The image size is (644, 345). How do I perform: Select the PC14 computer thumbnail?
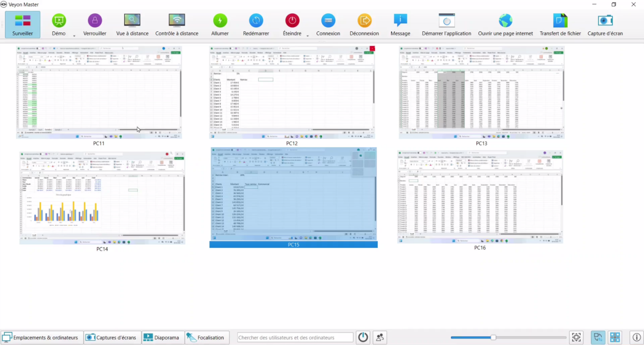[102, 198]
